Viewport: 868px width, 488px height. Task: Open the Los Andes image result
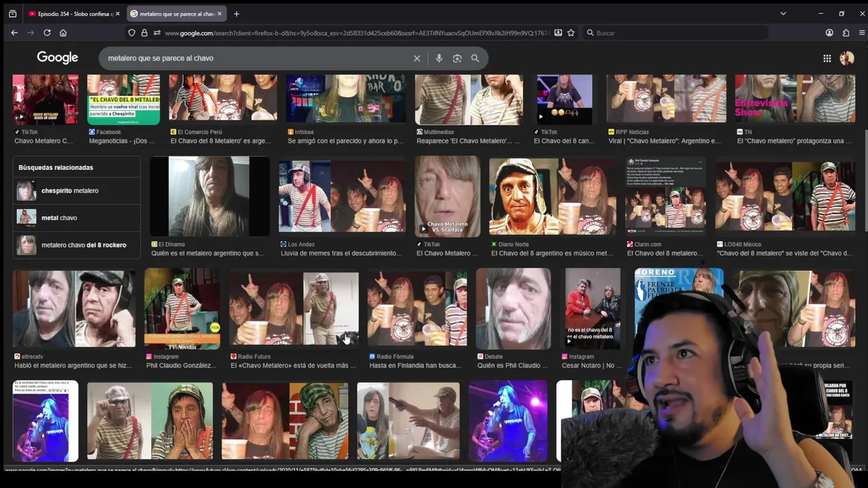click(x=342, y=197)
